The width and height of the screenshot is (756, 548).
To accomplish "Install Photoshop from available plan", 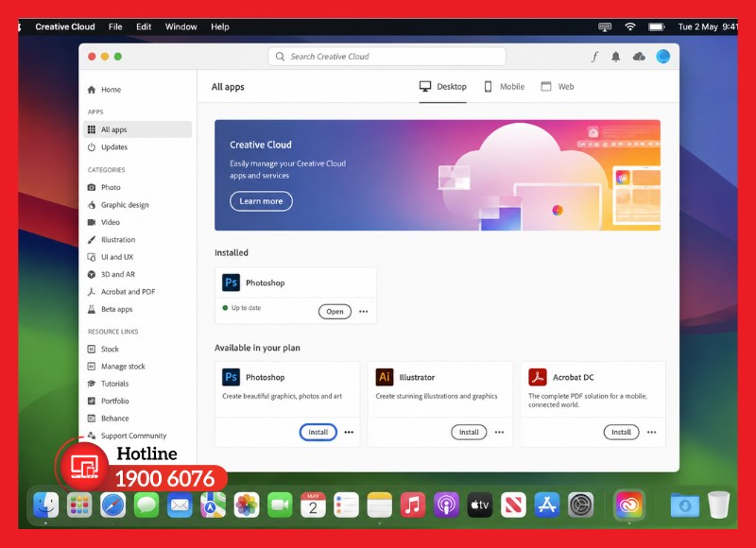I will pyautogui.click(x=318, y=433).
